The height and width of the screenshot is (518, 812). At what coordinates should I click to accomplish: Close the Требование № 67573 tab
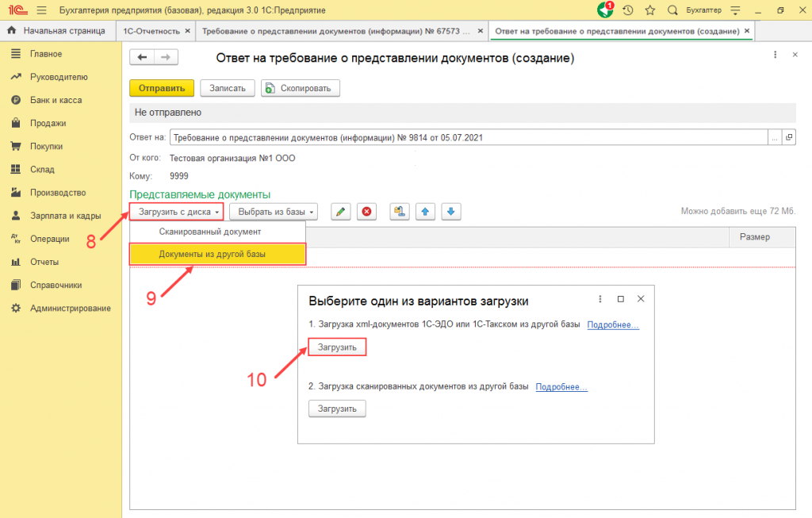pyautogui.click(x=480, y=31)
